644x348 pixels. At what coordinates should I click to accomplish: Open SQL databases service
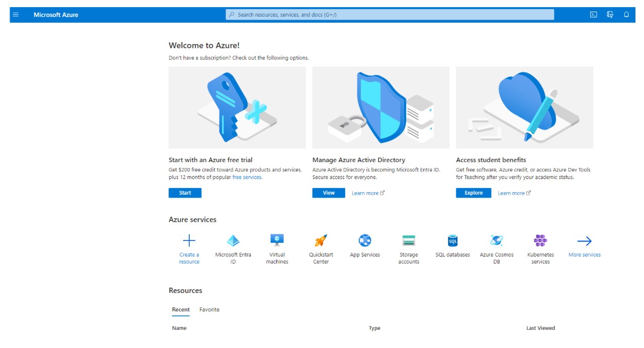tap(453, 240)
